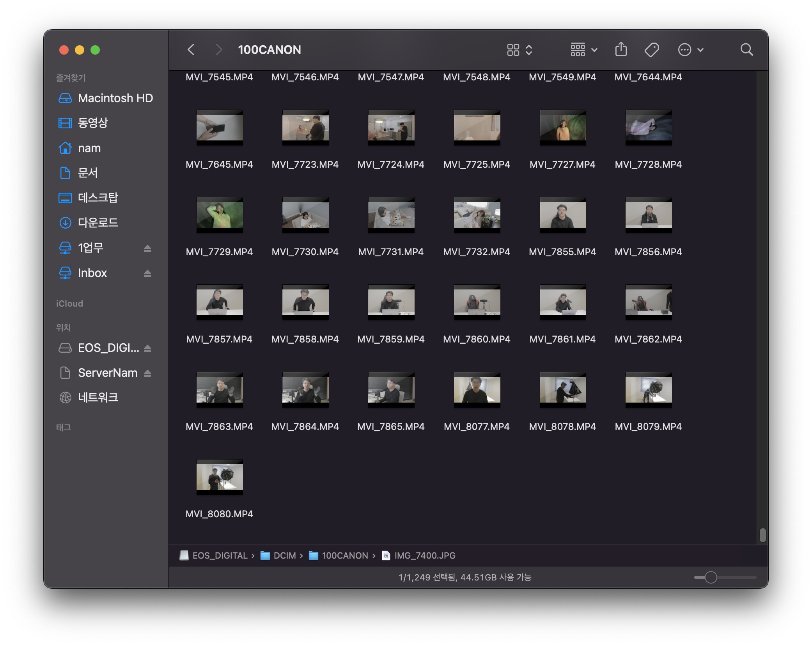The height and width of the screenshot is (646, 812).
Task: Open Macintosh HD in the sidebar
Action: pyautogui.click(x=105, y=98)
